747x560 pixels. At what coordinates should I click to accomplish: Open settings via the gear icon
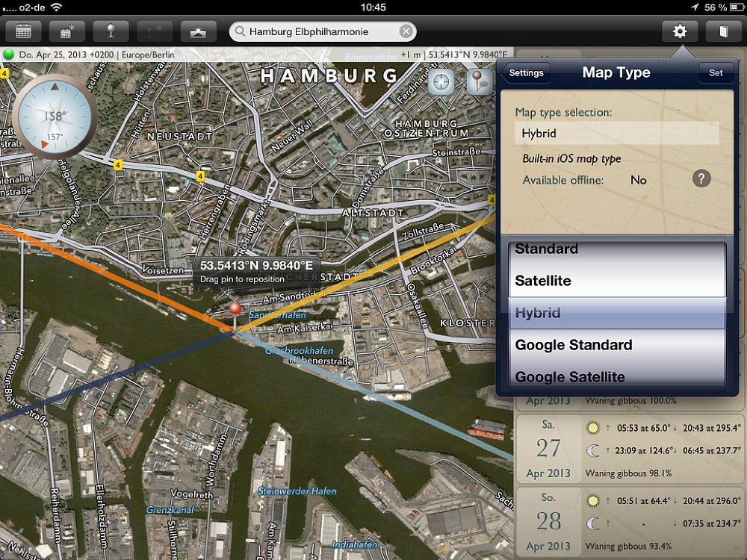click(x=679, y=31)
